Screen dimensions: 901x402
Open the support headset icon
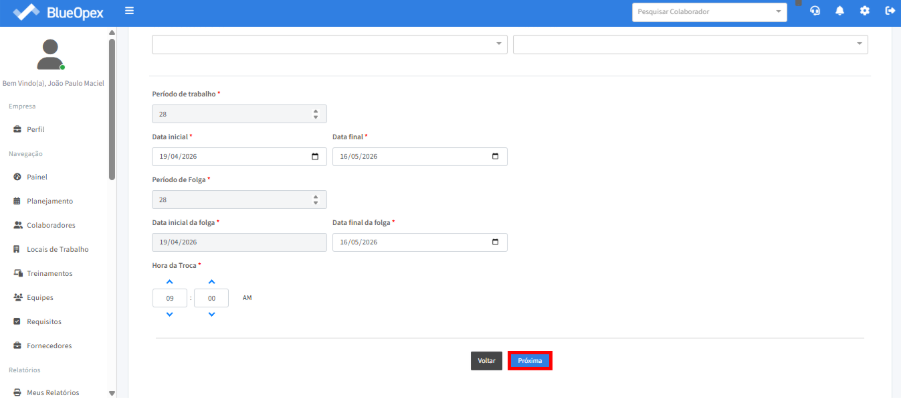tap(815, 11)
